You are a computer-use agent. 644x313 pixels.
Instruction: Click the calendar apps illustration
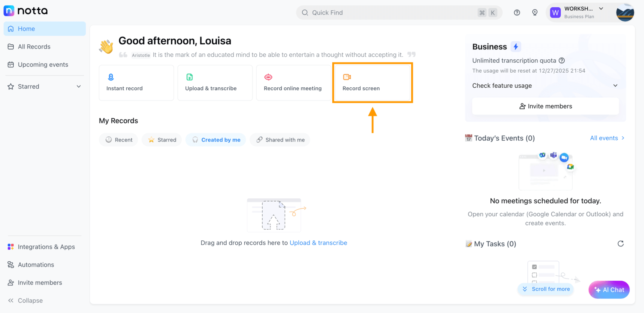[546, 170]
